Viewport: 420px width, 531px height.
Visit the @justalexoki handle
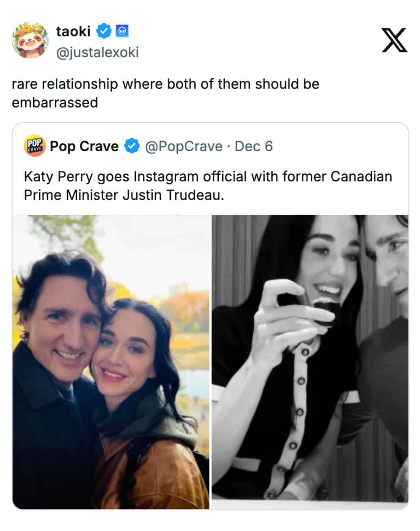[97, 53]
